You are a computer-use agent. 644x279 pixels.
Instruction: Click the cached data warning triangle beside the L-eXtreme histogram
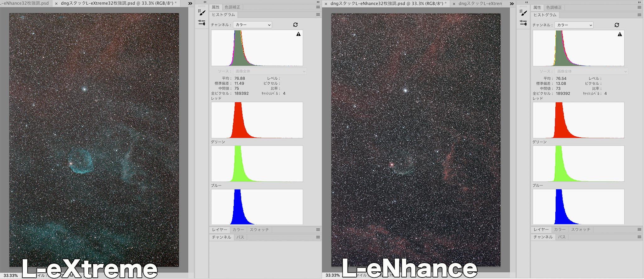pyautogui.click(x=298, y=34)
